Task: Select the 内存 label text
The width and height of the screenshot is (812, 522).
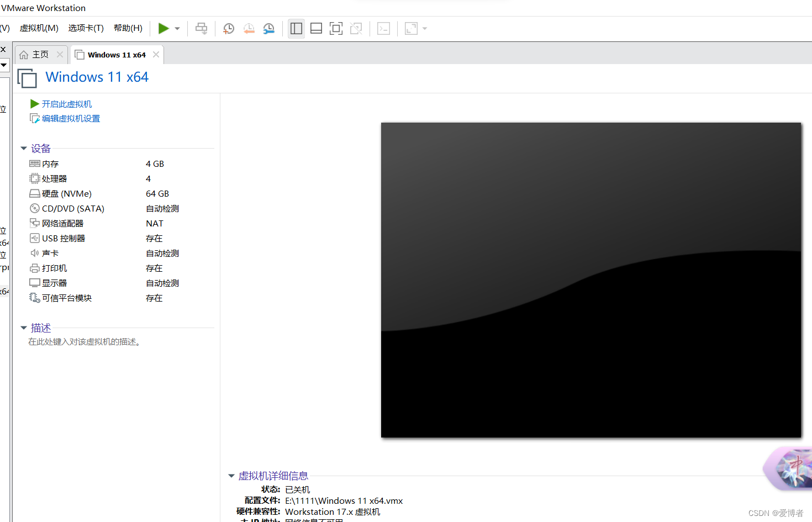Action: (50, 164)
